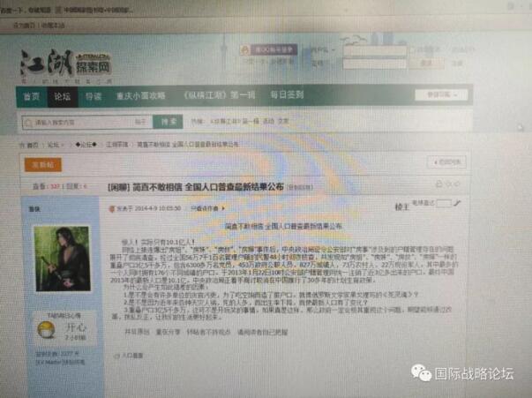Click the poster's avatar image
The height and width of the screenshot is (398, 532).
(x=60, y=256)
